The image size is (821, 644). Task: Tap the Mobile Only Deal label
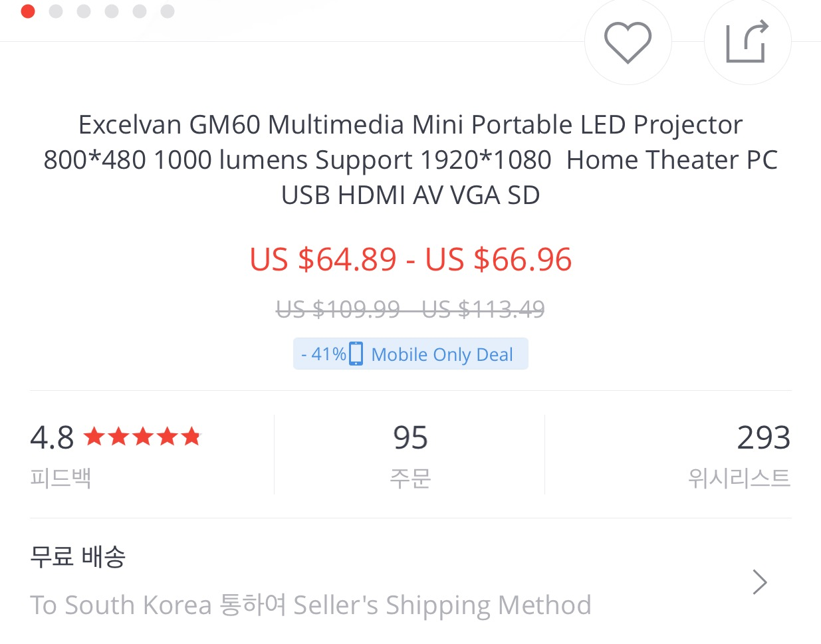(x=442, y=354)
